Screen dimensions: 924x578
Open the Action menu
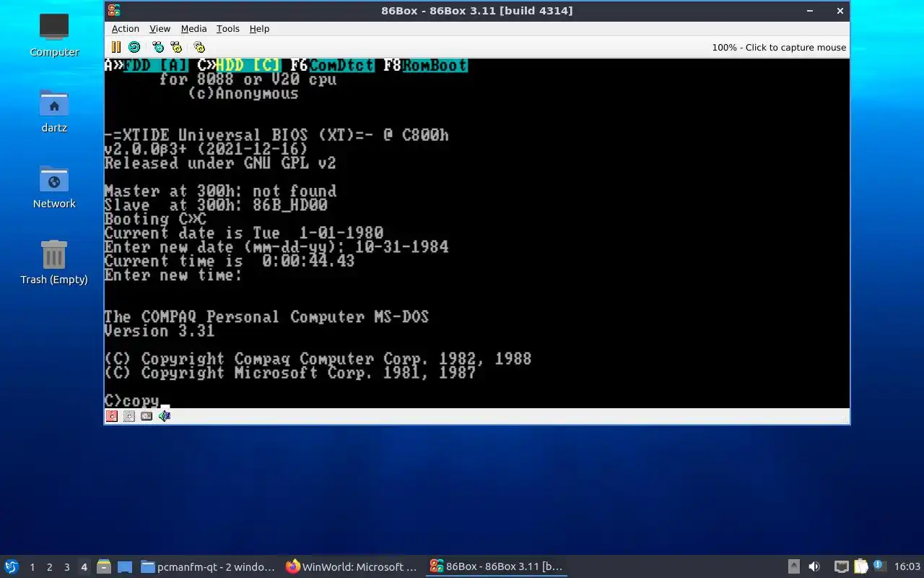(125, 29)
